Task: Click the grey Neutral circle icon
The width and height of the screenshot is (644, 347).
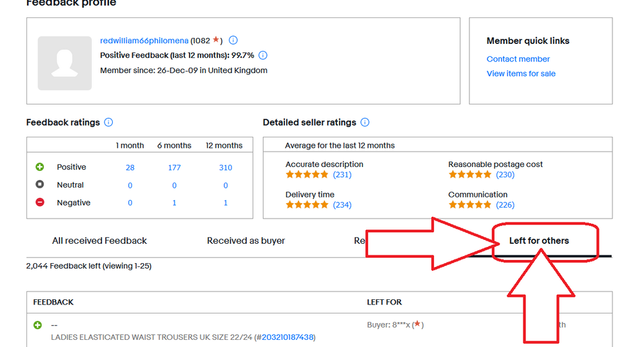Action: coord(40,185)
